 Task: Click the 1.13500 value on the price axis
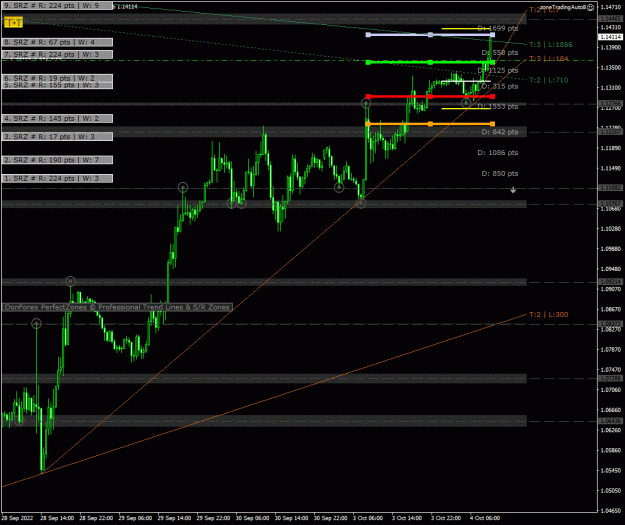611,68
